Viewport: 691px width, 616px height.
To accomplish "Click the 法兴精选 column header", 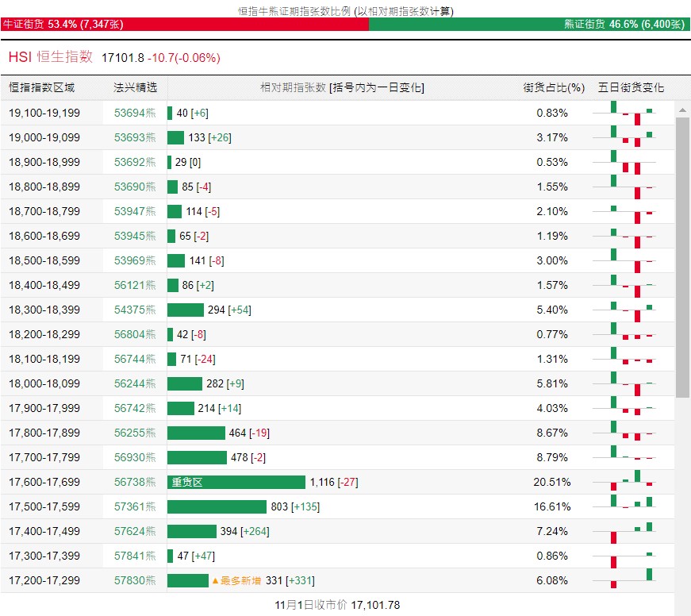I will click(135, 87).
